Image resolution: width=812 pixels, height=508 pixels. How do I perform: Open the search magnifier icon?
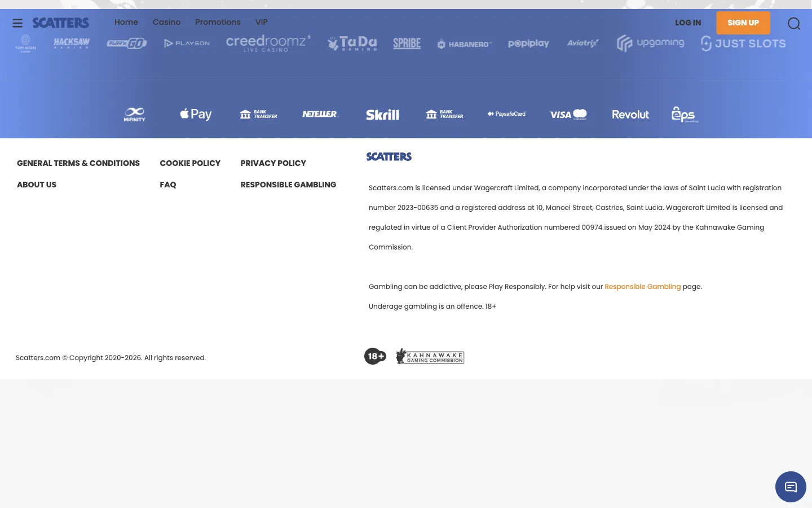click(x=794, y=23)
